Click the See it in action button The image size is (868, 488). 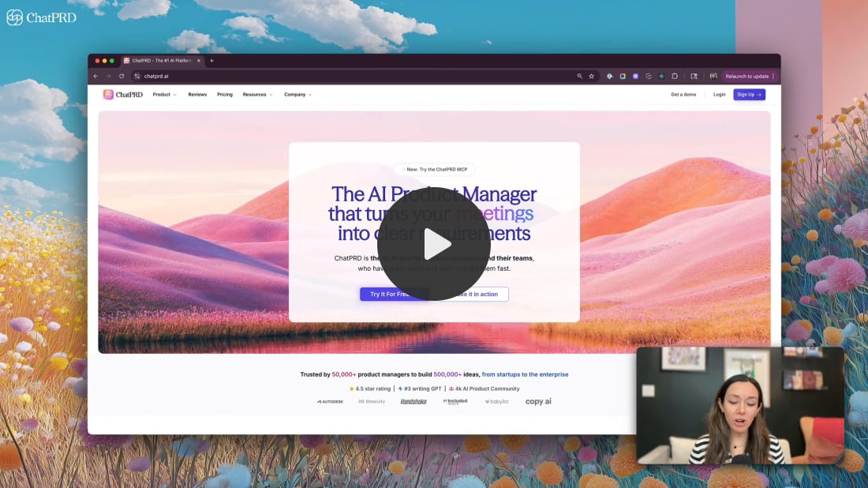tap(474, 294)
